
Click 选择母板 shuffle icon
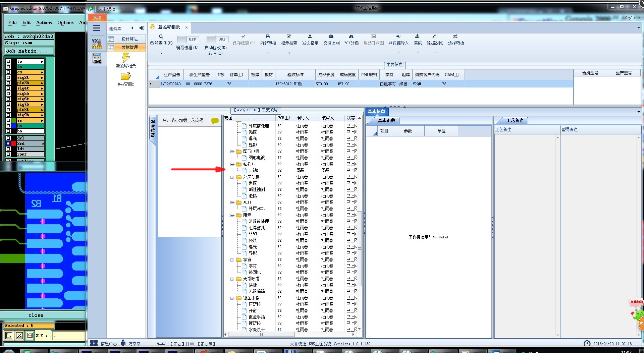455,36
